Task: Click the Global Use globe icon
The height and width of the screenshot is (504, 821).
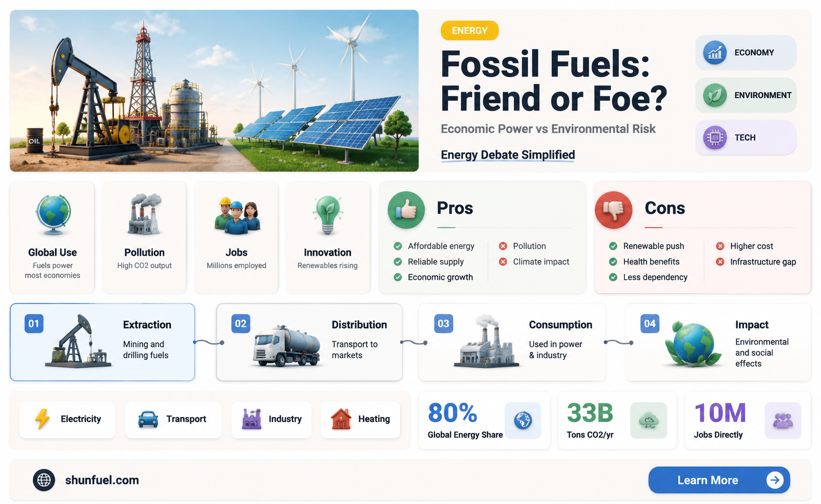Action: pos(53,214)
